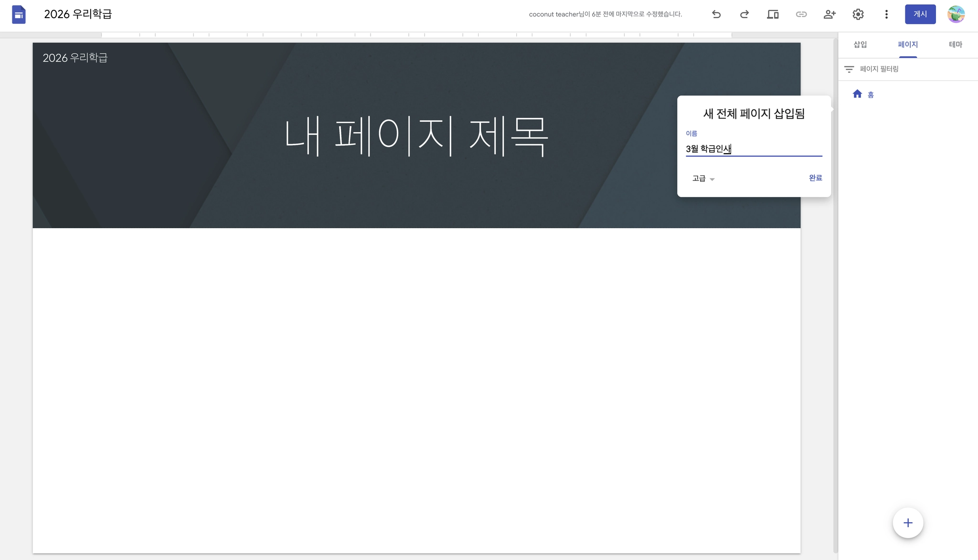Screen dimensions: 978x560
Task: Click the 내 페이지 제목 heading
Action: point(416,136)
